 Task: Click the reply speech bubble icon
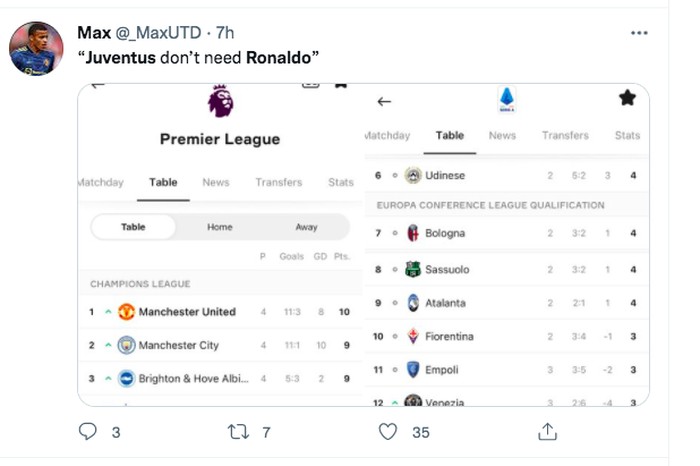point(88,432)
